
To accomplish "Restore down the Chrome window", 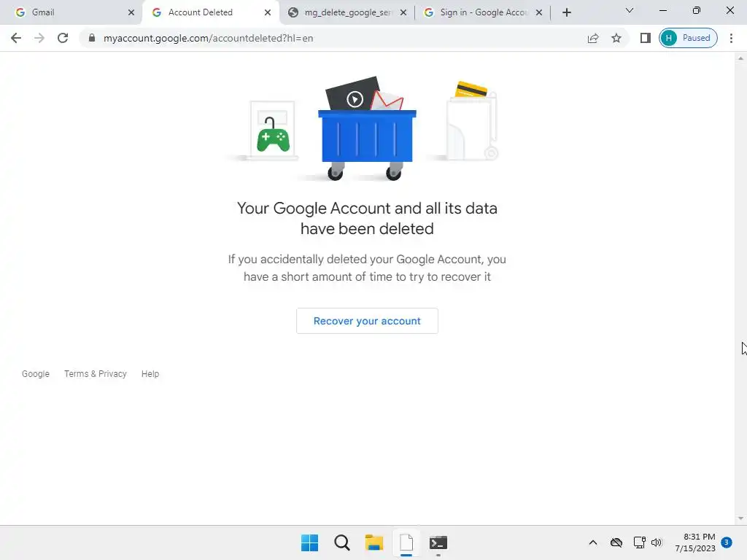I will [x=697, y=10].
